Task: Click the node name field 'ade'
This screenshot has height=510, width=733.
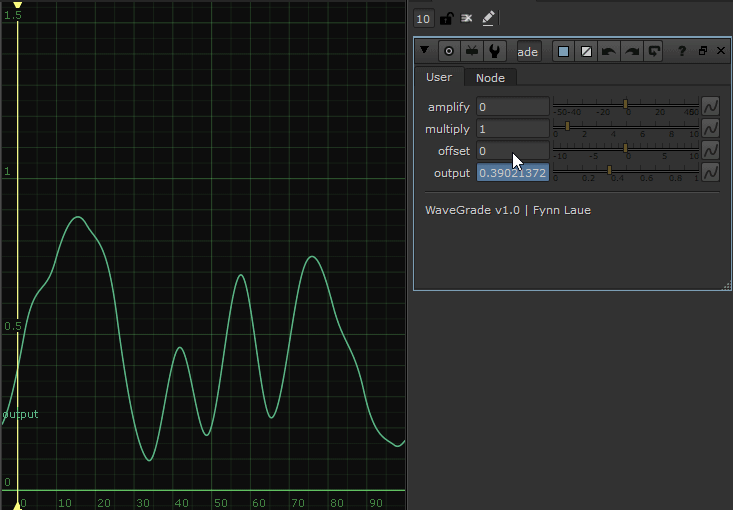Action: tap(528, 51)
